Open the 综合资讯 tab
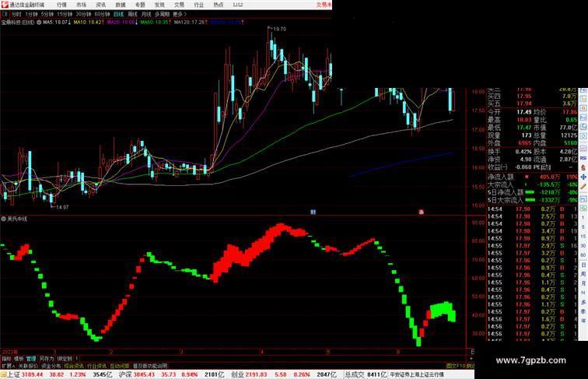This screenshot has width=588, height=379. click(x=74, y=366)
